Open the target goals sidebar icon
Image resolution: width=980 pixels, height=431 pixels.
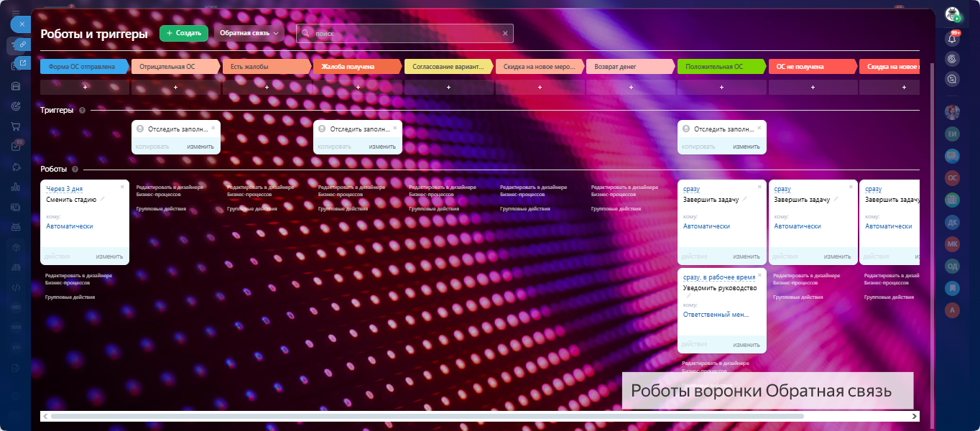pyautogui.click(x=16, y=106)
